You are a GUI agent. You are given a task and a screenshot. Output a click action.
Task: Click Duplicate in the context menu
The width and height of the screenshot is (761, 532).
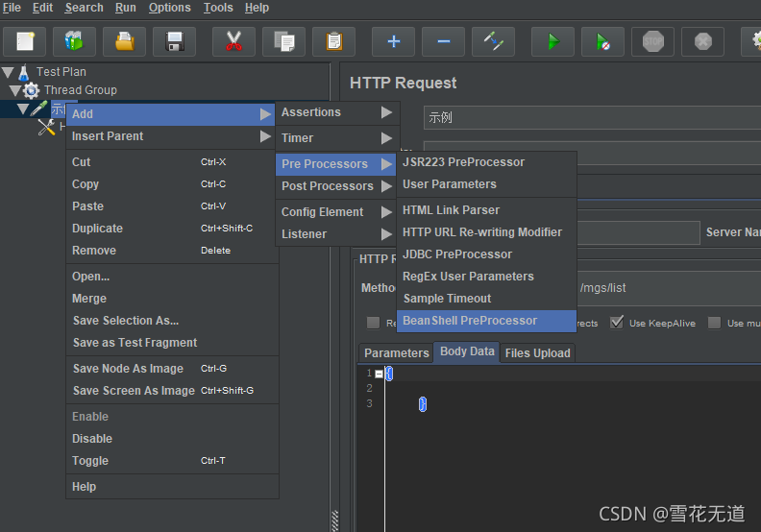tap(170, 229)
